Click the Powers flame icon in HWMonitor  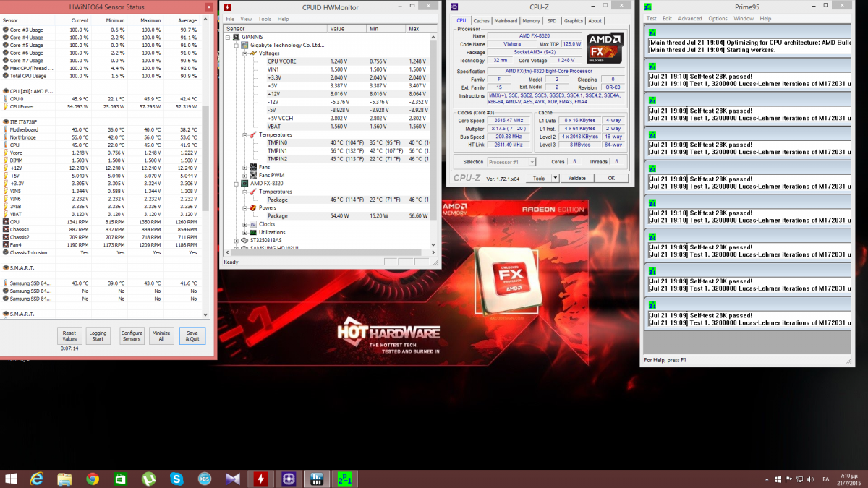tap(252, 207)
